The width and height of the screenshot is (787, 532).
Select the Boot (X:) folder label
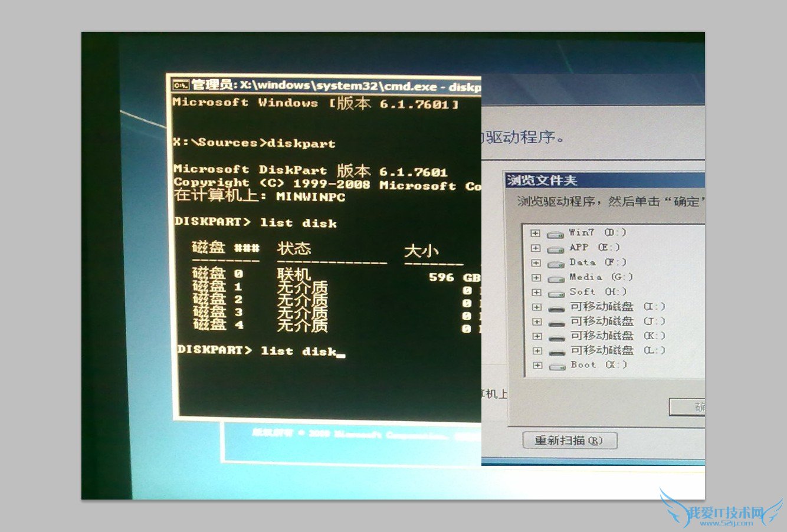coord(599,364)
